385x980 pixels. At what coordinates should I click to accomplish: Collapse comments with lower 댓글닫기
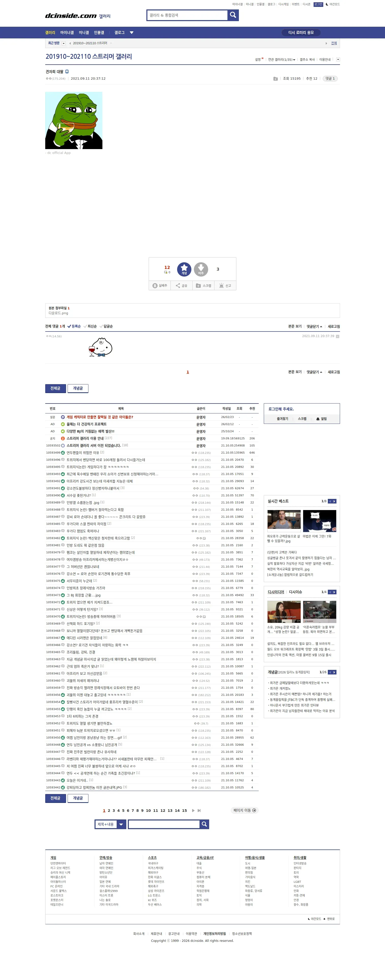point(314,372)
